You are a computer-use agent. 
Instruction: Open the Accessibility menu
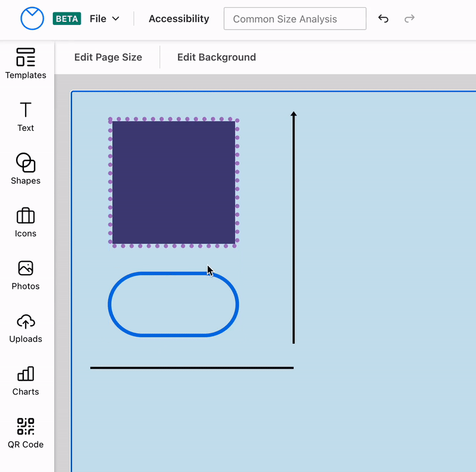point(178,18)
